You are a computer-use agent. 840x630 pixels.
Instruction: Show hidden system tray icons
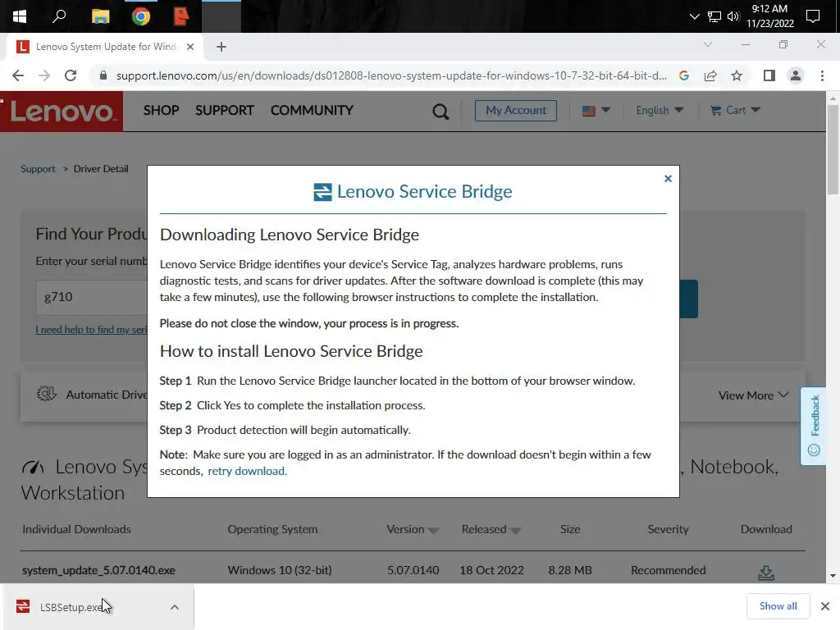pos(694,16)
